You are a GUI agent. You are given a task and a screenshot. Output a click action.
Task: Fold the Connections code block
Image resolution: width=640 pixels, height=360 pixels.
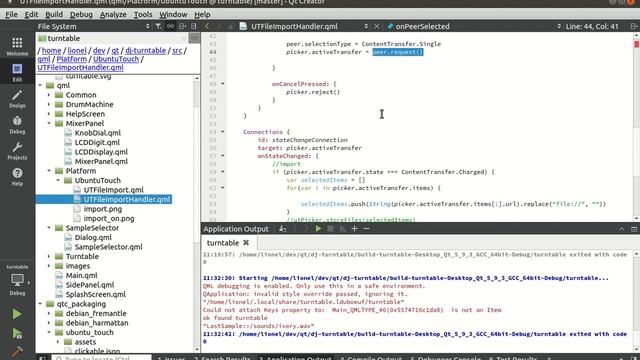pyautogui.click(x=223, y=131)
